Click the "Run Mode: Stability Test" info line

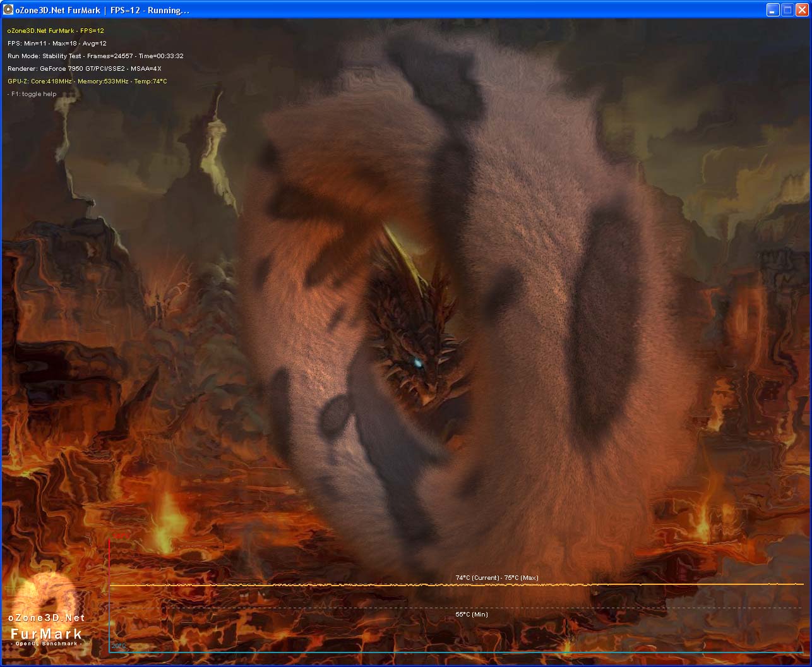(x=95, y=56)
